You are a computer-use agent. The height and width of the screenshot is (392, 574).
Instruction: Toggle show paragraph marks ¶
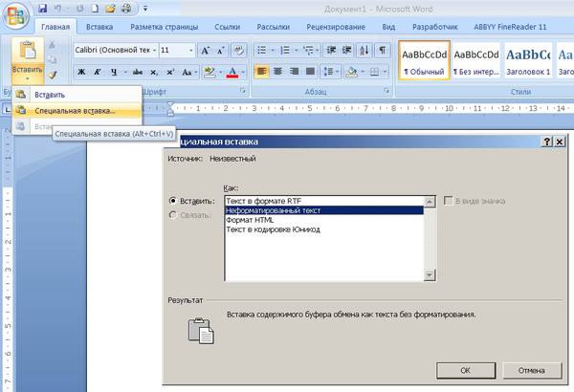tap(382, 50)
